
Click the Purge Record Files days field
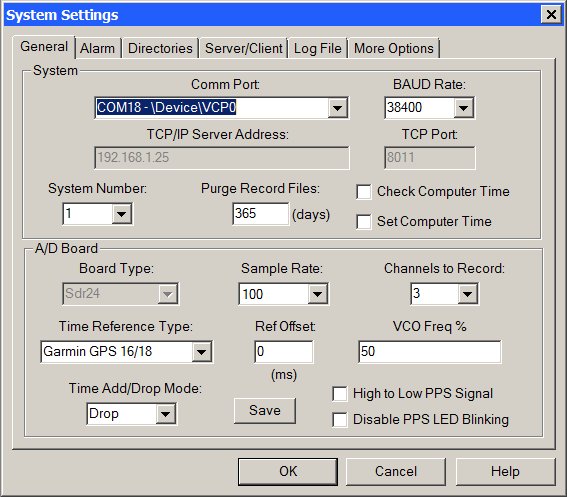(260, 214)
